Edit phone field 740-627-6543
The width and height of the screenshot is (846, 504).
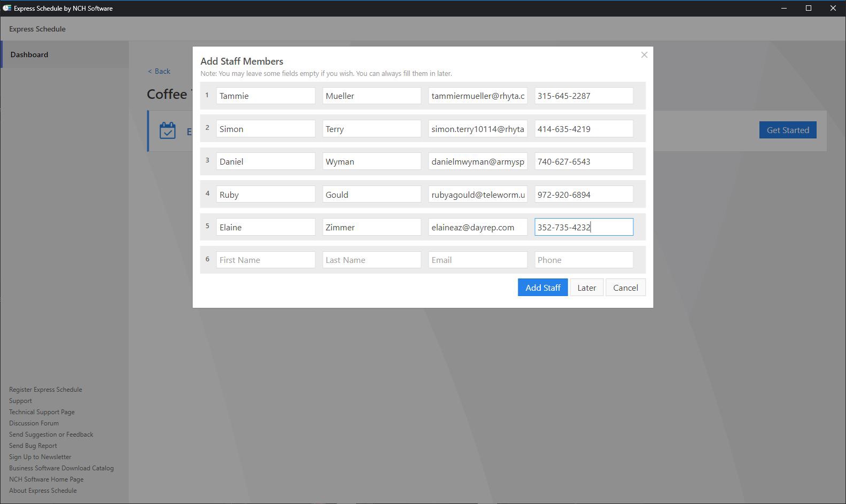coord(584,161)
